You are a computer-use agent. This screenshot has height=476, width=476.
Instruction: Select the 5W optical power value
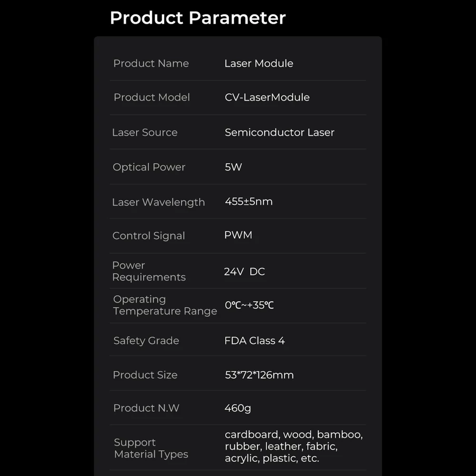click(x=233, y=167)
